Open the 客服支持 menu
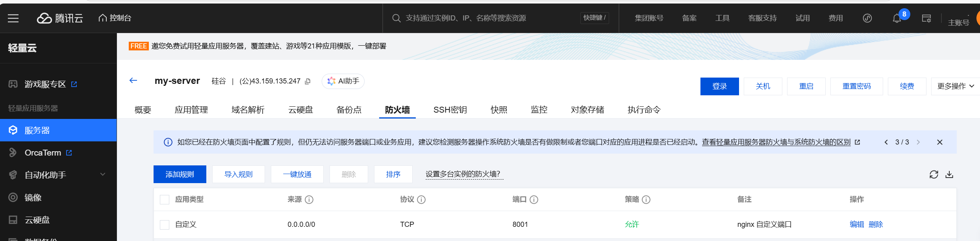The image size is (980, 241). 762,18
